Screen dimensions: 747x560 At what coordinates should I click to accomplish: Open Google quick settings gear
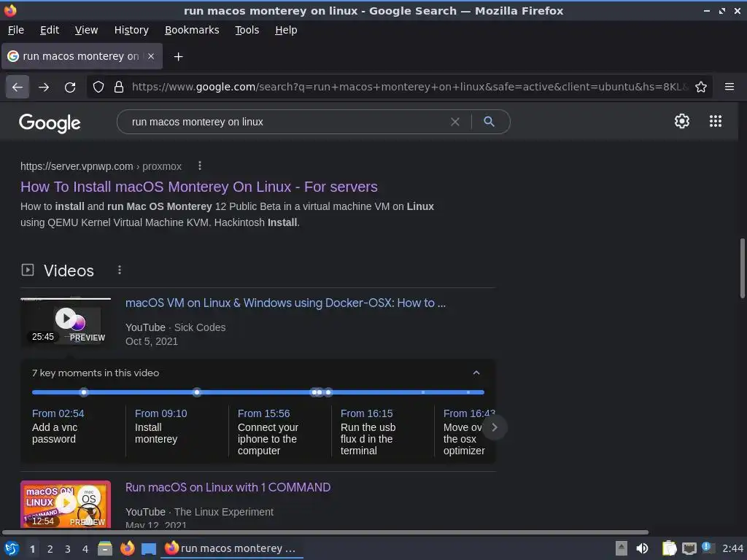682,122
